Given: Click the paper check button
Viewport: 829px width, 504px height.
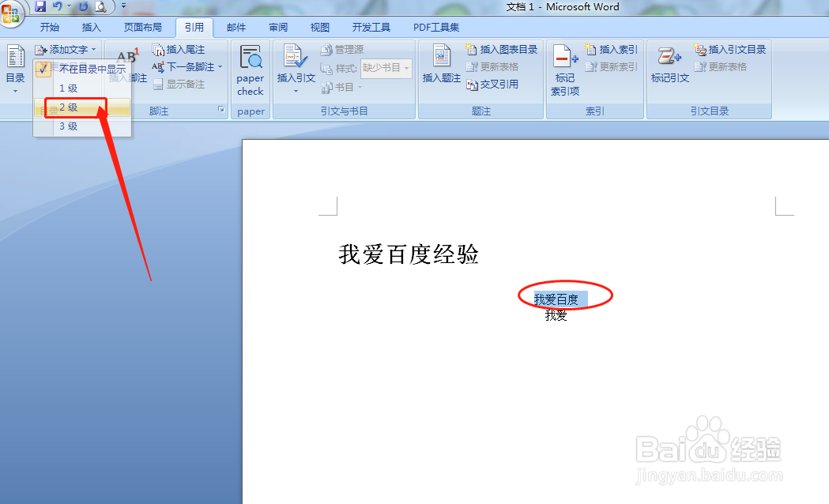Looking at the screenshot, I should point(250,71).
